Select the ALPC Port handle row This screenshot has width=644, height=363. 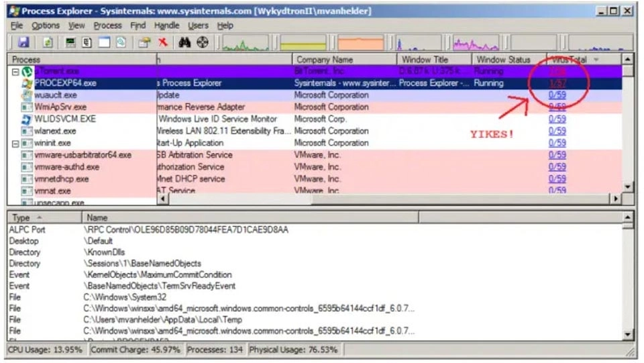pyautogui.click(x=315, y=229)
